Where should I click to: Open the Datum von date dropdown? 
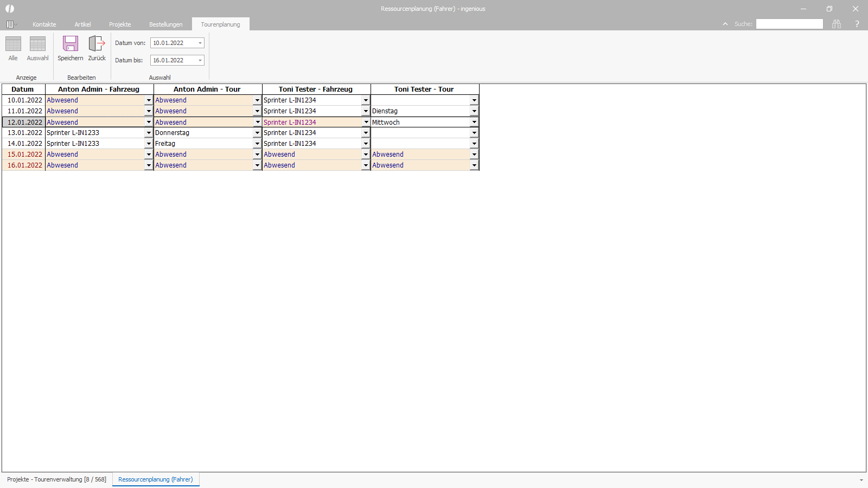pyautogui.click(x=200, y=43)
